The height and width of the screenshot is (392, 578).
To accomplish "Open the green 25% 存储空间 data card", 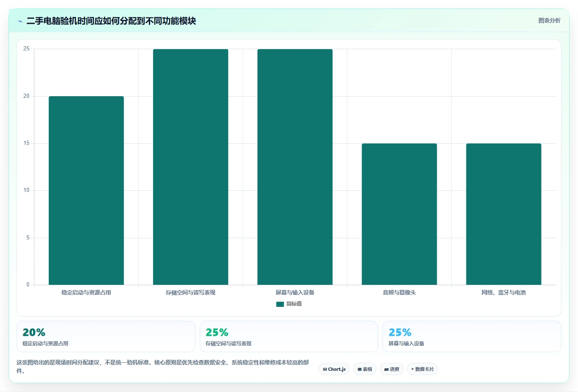I will pyautogui.click(x=289, y=336).
